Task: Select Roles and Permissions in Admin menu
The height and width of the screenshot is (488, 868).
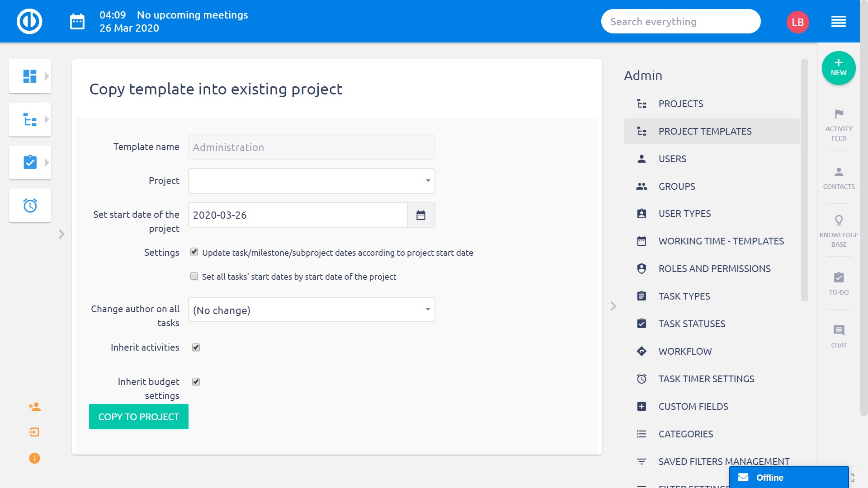Action: [x=714, y=269]
